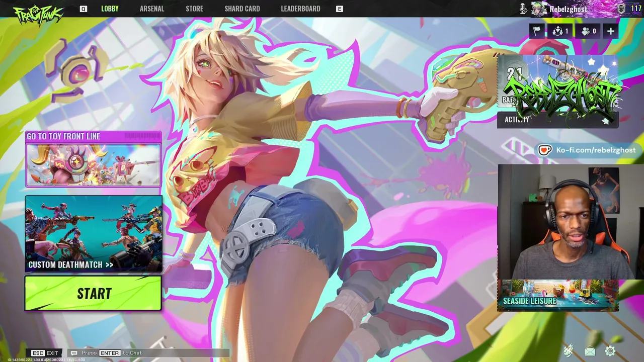The image size is (644, 362).
Task: Open the team group icon showing 1
Action: [560, 31]
